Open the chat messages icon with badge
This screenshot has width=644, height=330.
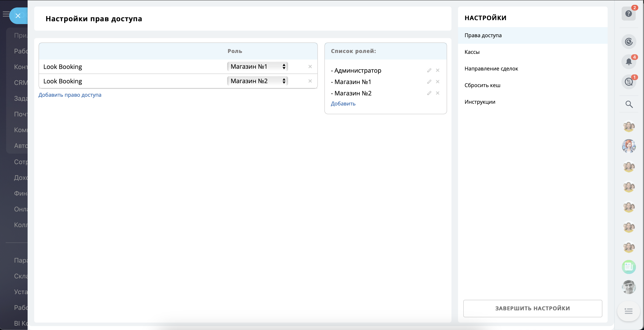pyautogui.click(x=628, y=82)
